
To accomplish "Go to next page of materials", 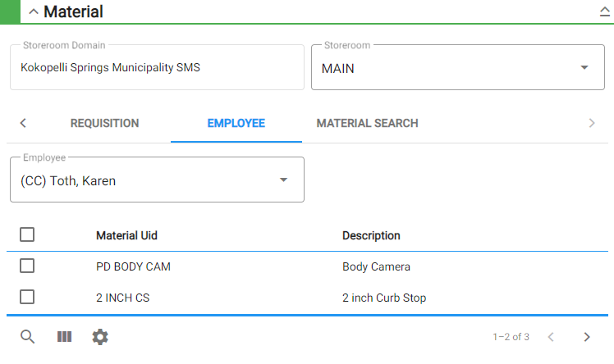I will [x=587, y=337].
